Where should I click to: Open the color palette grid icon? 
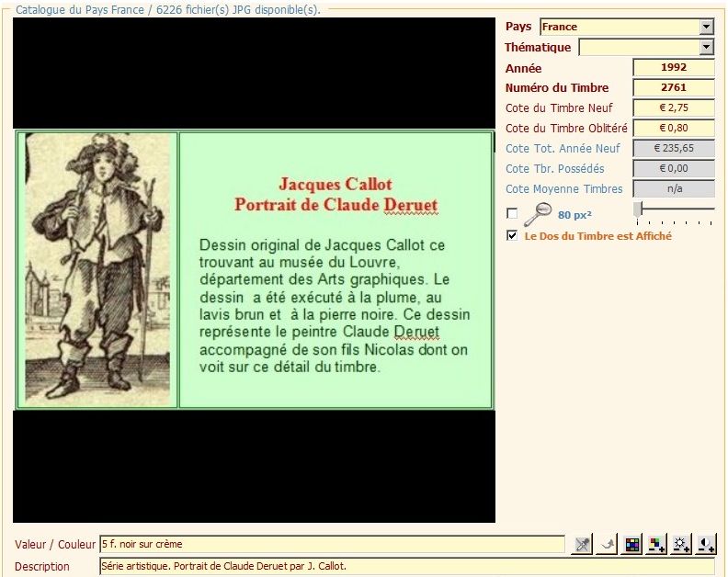[631, 544]
